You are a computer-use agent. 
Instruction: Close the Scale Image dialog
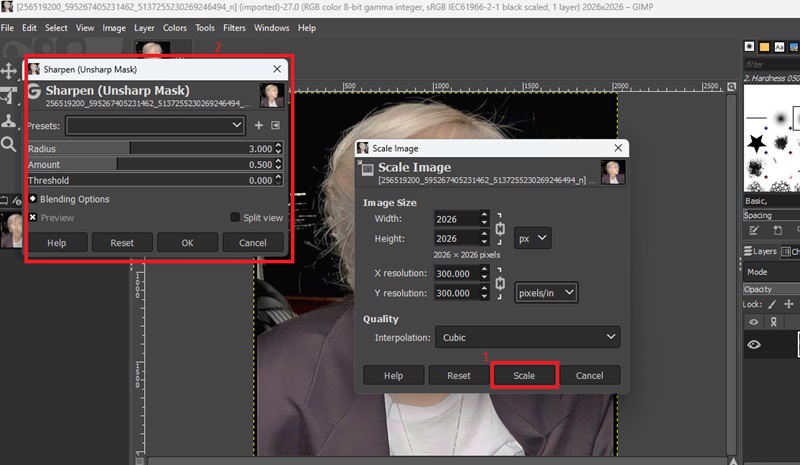coord(618,148)
